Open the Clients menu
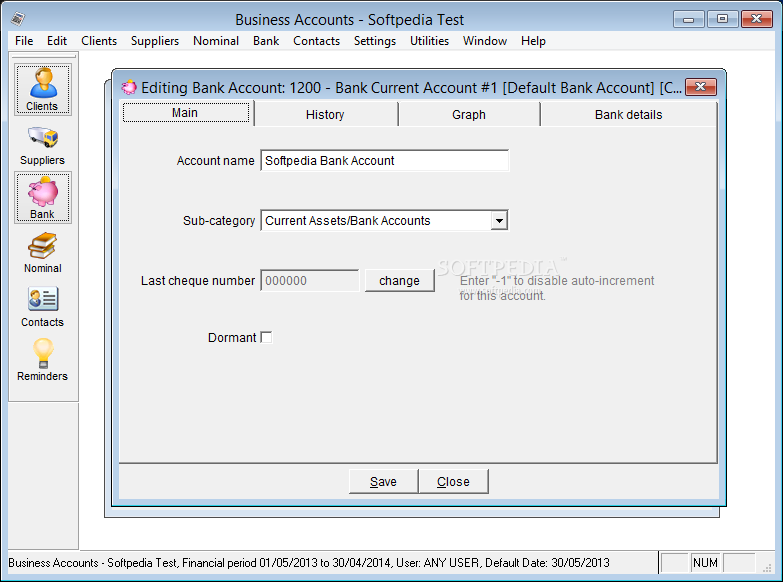Image resolution: width=783 pixels, height=582 pixels. 99,41
